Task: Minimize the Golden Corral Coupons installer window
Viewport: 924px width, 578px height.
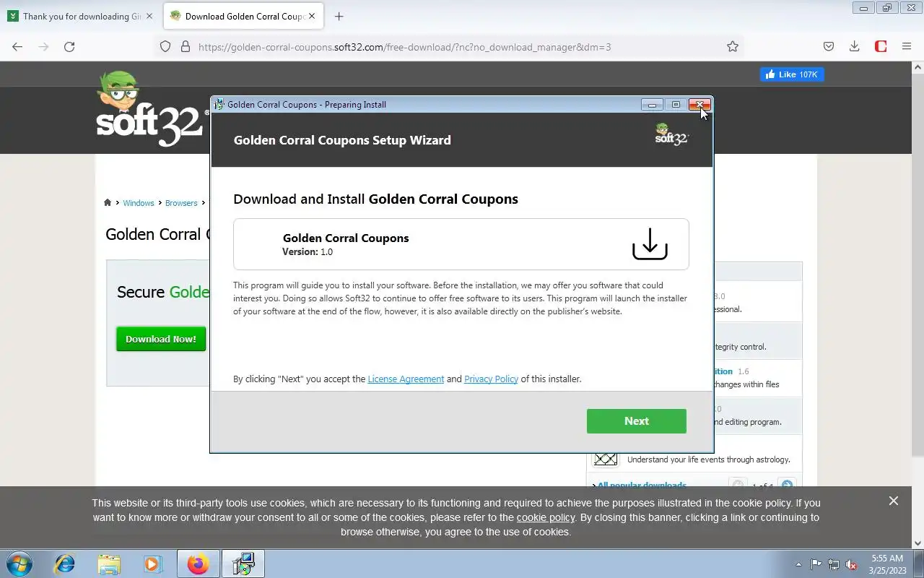Action: pyautogui.click(x=652, y=105)
